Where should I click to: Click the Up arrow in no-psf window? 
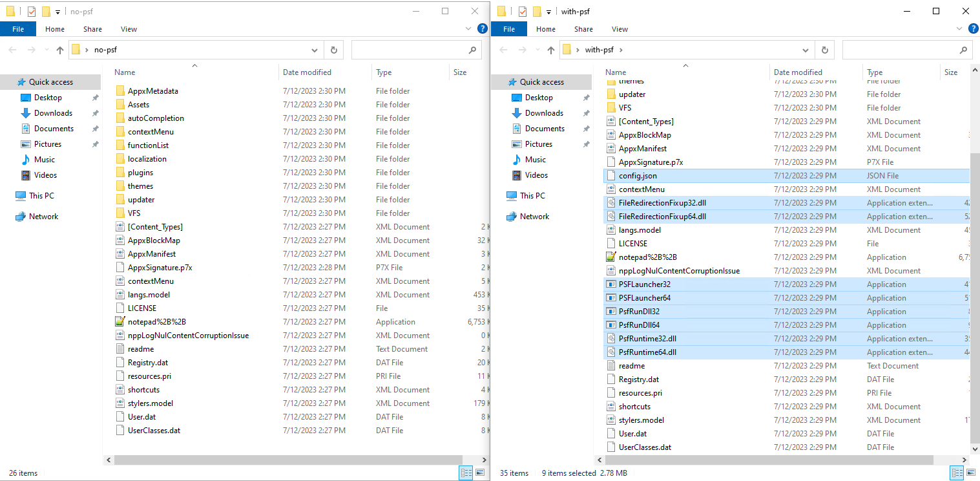(x=60, y=50)
